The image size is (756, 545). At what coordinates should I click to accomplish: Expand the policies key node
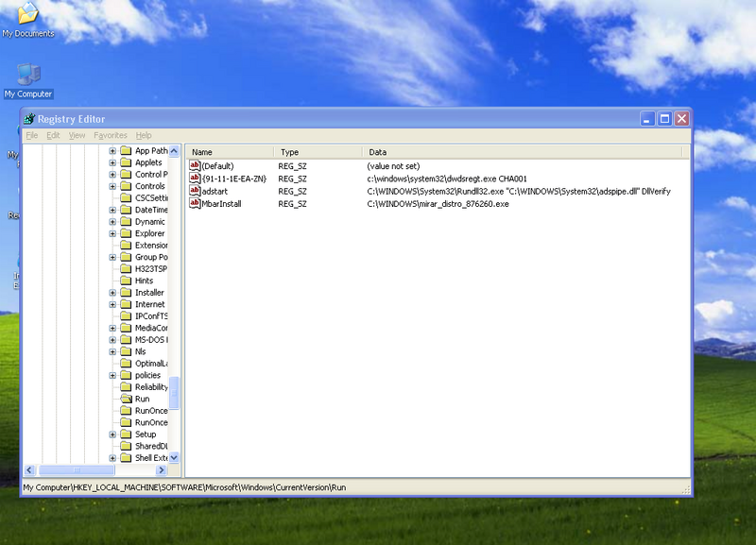[112, 375]
